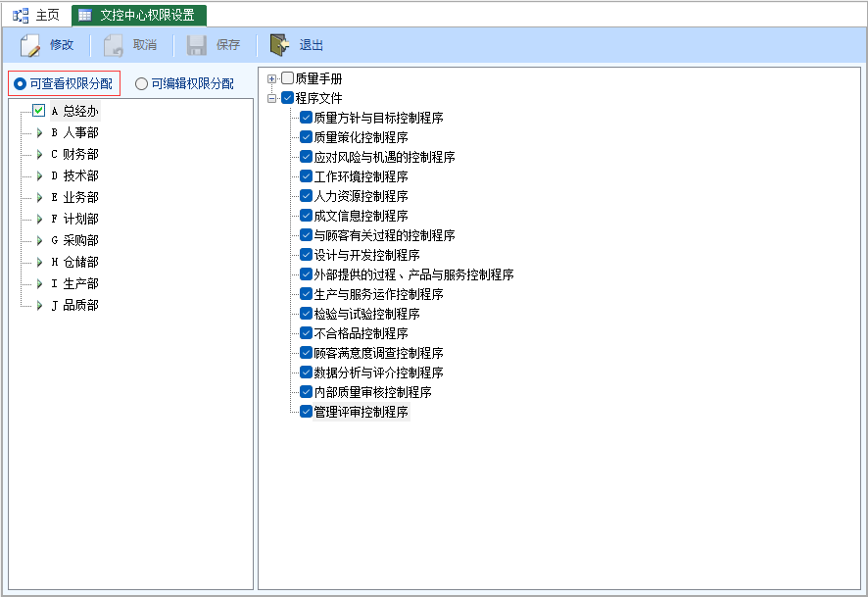Expand the J 品质部 node arrow
The width and height of the screenshot is (868, 597).
pyautogui.click(x=39, y=305)
